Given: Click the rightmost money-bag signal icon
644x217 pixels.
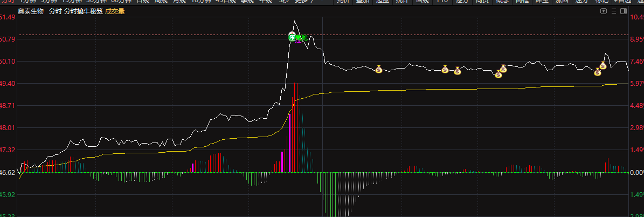Looking at the screenshot, I should tap(603, 65).
